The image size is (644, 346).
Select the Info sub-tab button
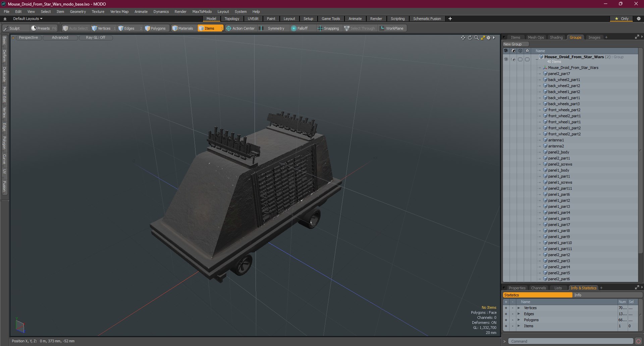pyautogui.click(x=607, y=295)
